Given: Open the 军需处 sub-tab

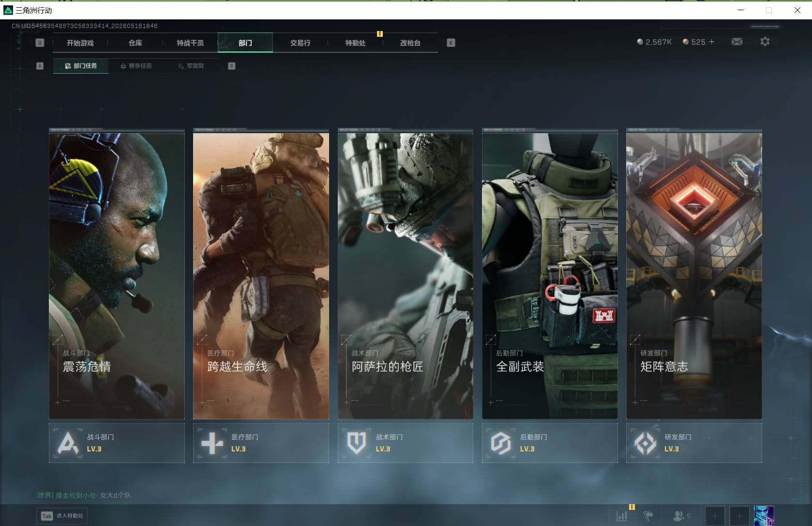Looking at the screenshot, I should (x=191, y=66).
